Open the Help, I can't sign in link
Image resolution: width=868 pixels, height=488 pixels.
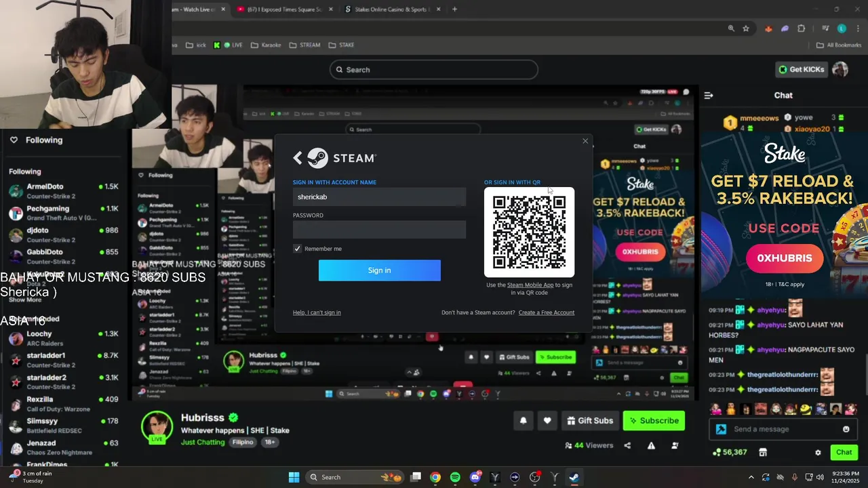point(317,312)
